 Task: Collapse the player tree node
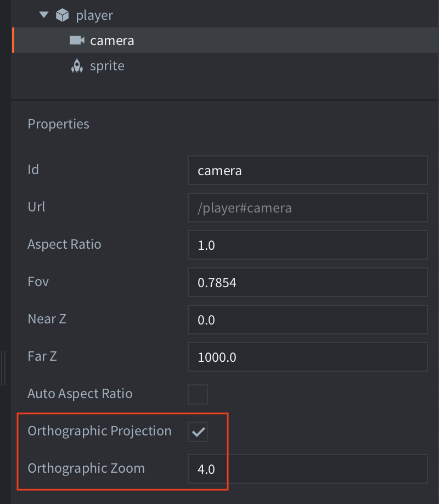coord(44,15)
